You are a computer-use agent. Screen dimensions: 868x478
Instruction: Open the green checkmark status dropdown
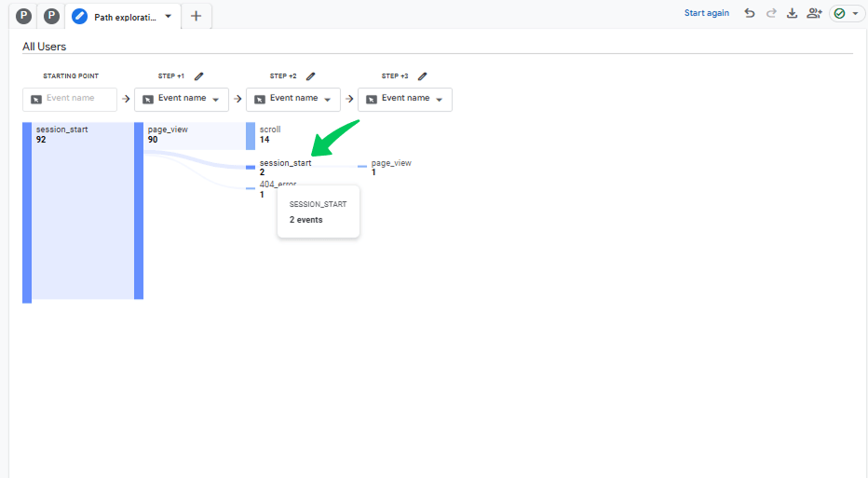coord(846,13)
